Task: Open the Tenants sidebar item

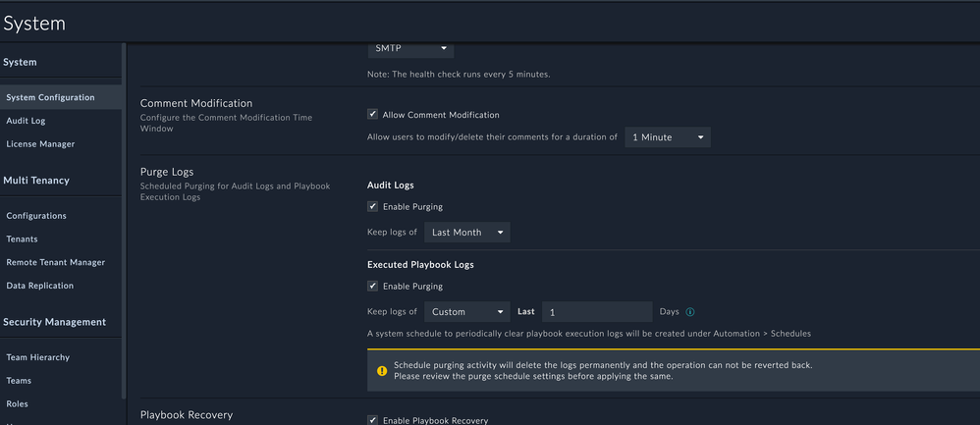Action: click(x=23, y=239)
